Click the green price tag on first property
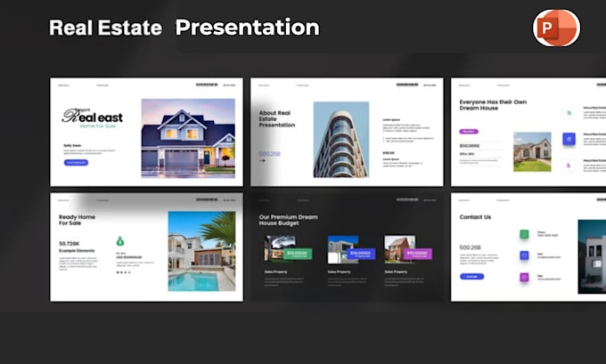Image resolution: width=606 pixels, height=364 pixels. [298, 254]
